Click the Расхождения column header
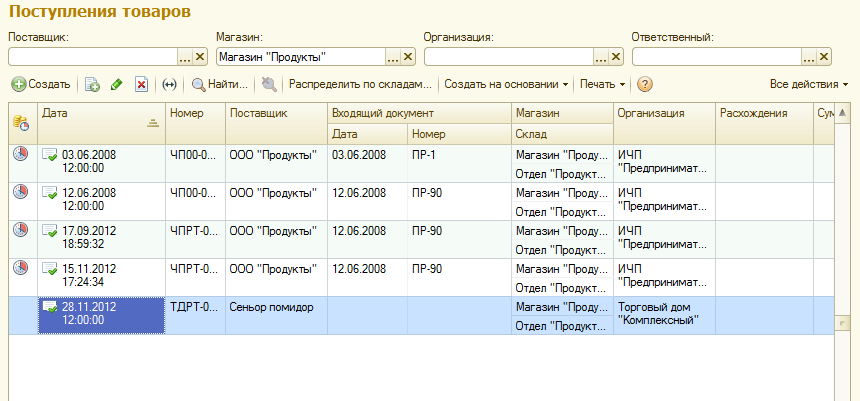860x401 pixels. [764, 123]
